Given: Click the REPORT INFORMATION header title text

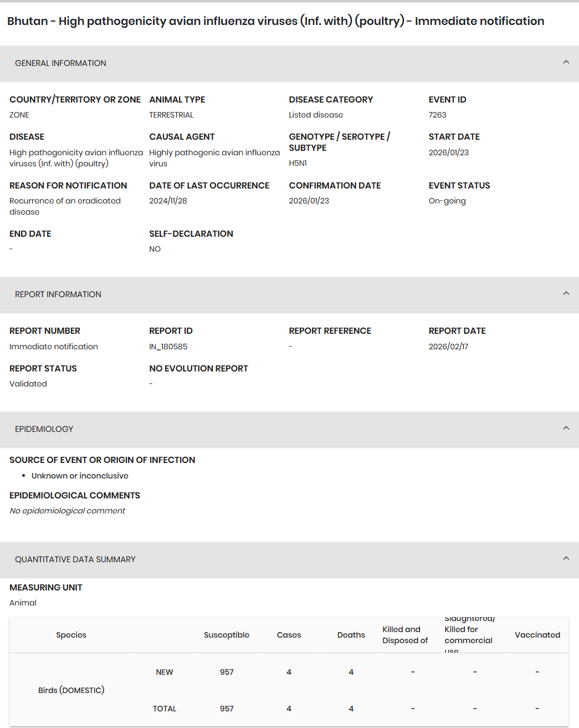Looking at the screenshot, I should click(58, 294).
